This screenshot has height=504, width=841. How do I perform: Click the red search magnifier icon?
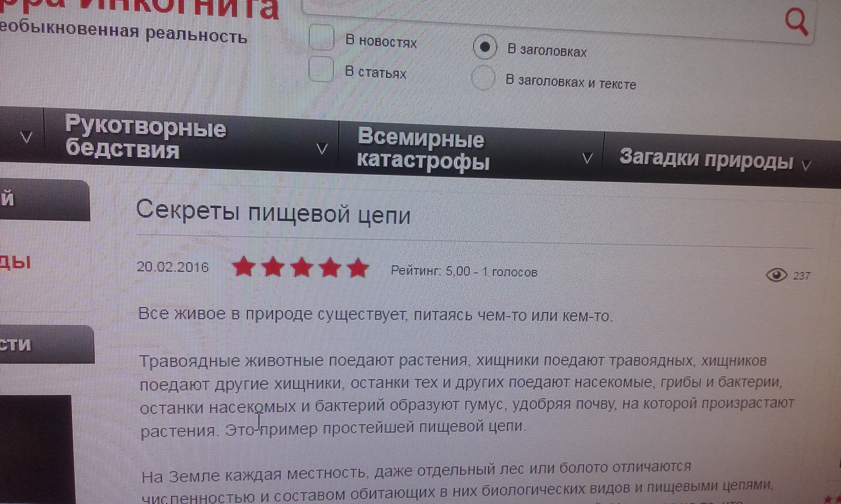click(797, 22)
